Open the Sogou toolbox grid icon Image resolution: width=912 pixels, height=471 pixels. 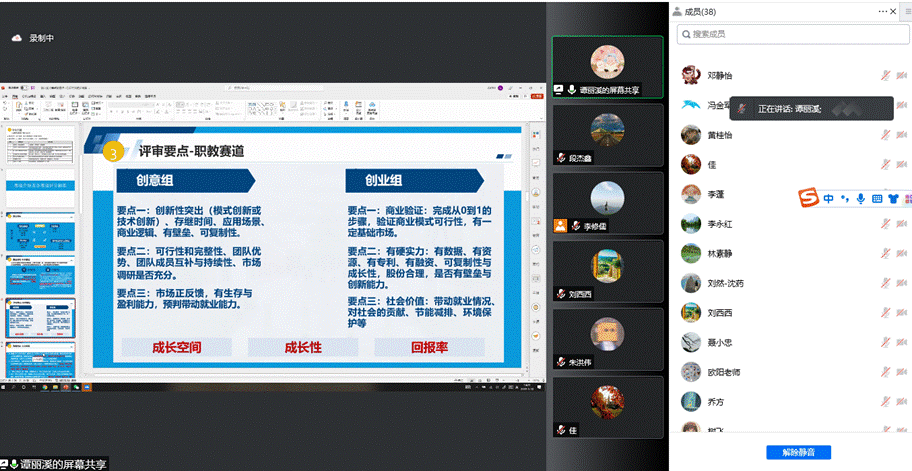(907, 198)
